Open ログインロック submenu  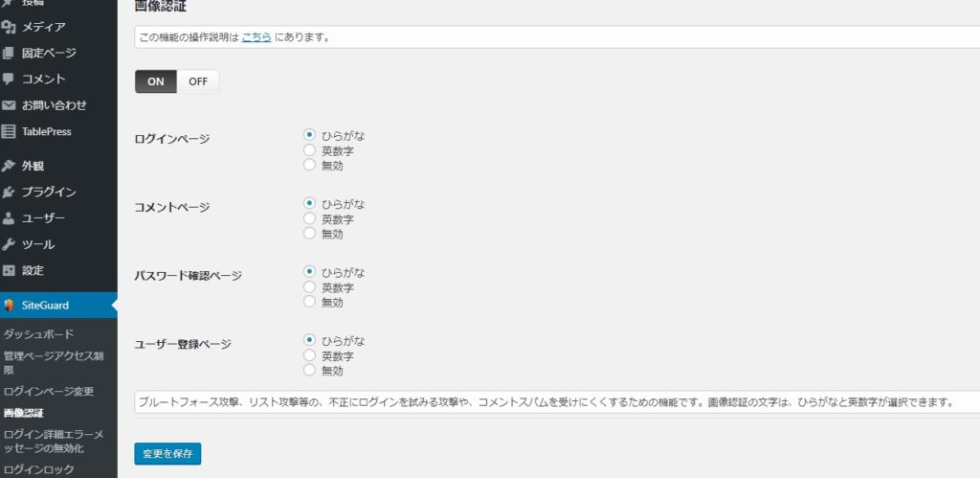click(38, 469)
